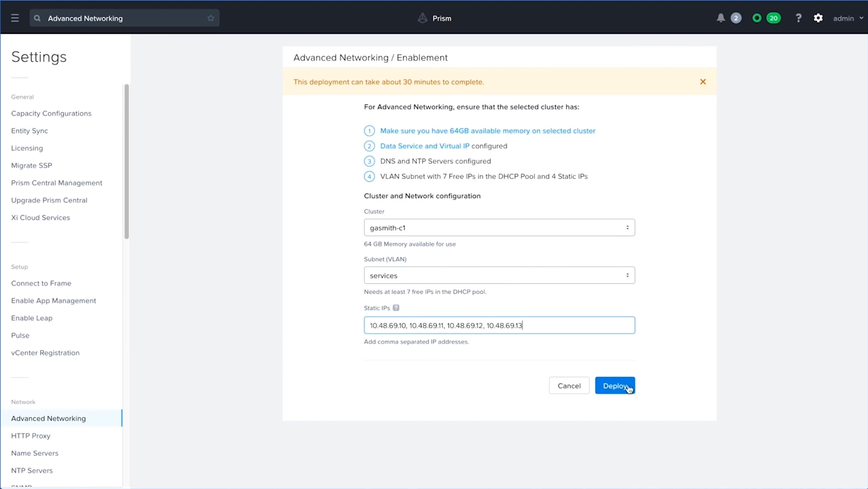Click 'Advanced Networking / Enablement' title
This screenshot has width=868, height=489.
[370, 58]
